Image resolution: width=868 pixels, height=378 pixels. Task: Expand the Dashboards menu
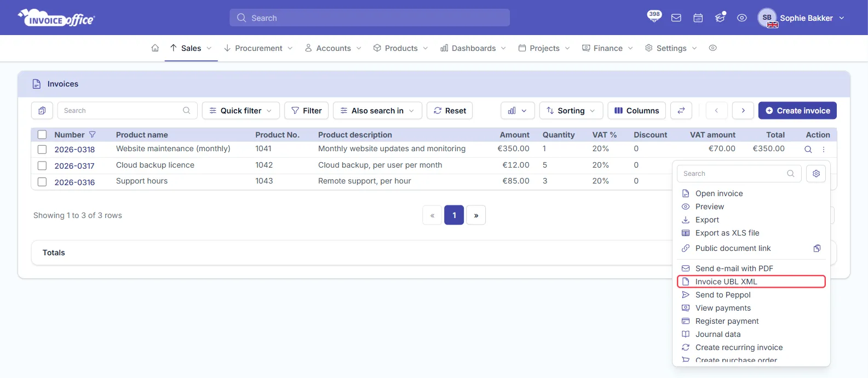(474, 48)
